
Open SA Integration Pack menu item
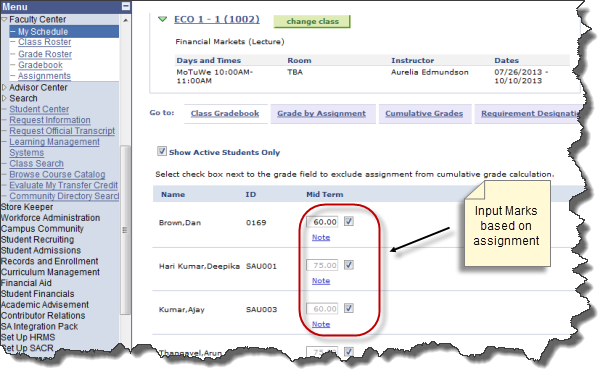point(40,327)
